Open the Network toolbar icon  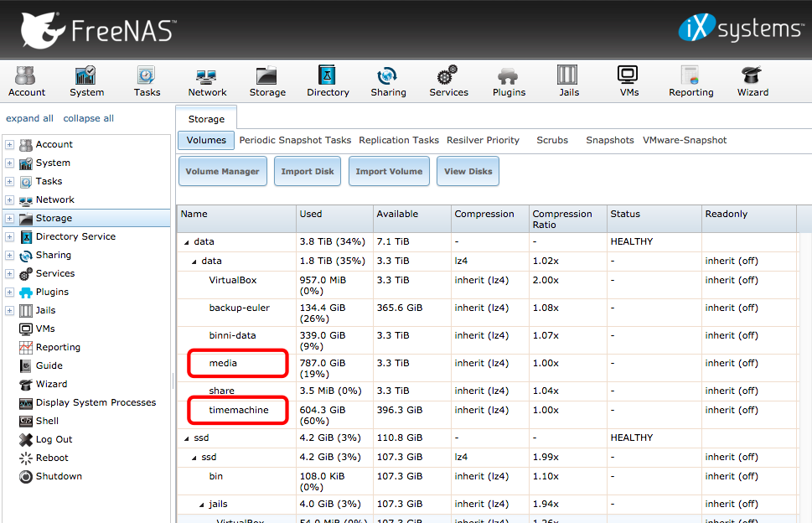207,82
